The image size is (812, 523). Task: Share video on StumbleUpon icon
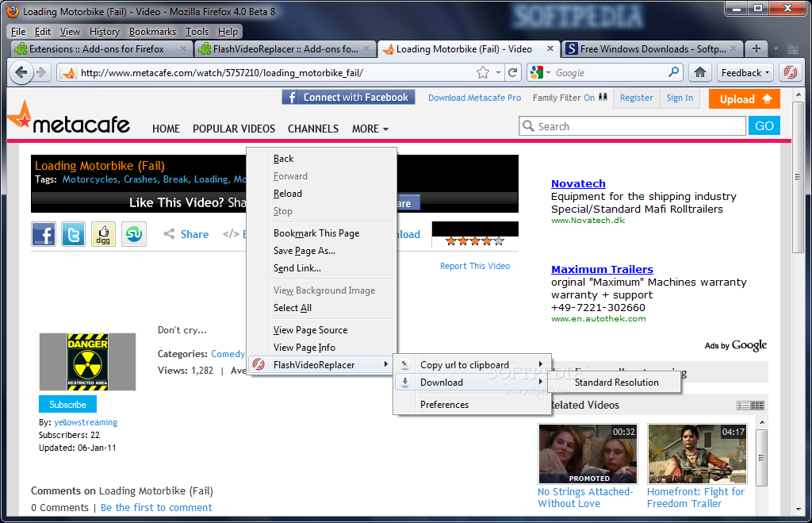[133, 234]
